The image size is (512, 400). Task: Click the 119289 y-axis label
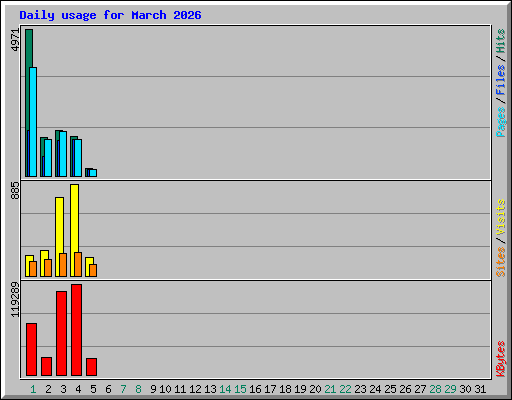pyautogui.click(x=15, y=300)
